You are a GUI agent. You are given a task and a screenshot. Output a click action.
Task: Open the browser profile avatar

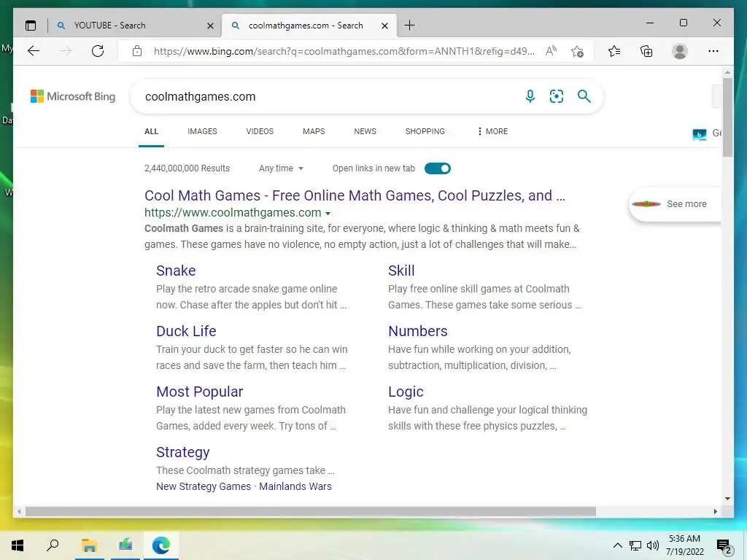coord(680,51)
